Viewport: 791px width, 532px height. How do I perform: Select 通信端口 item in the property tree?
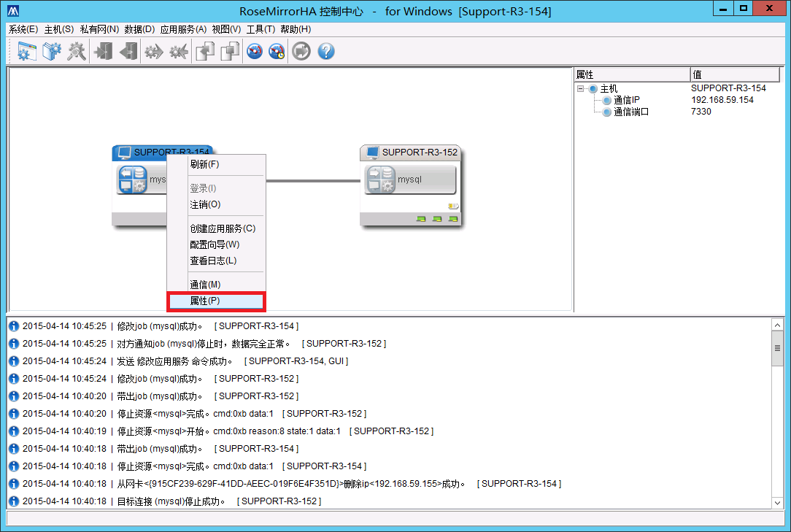[x=630, y=112]
